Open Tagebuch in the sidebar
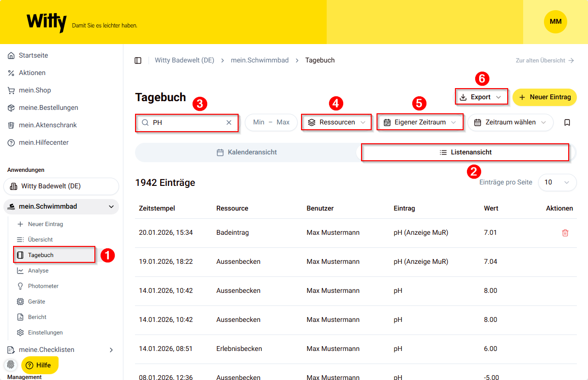The height and width of the screenshot is (380, 588). [54, 255]
